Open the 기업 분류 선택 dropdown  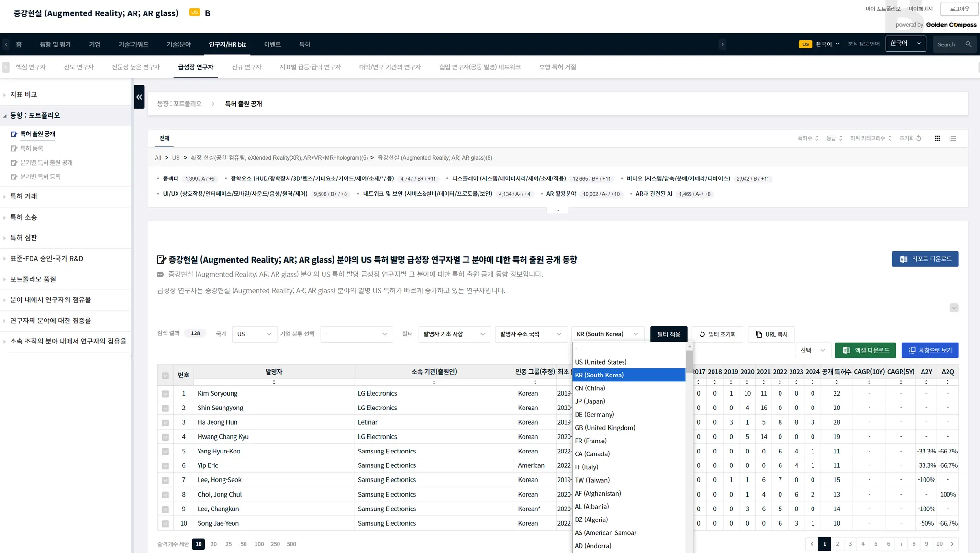pos(356,334)
